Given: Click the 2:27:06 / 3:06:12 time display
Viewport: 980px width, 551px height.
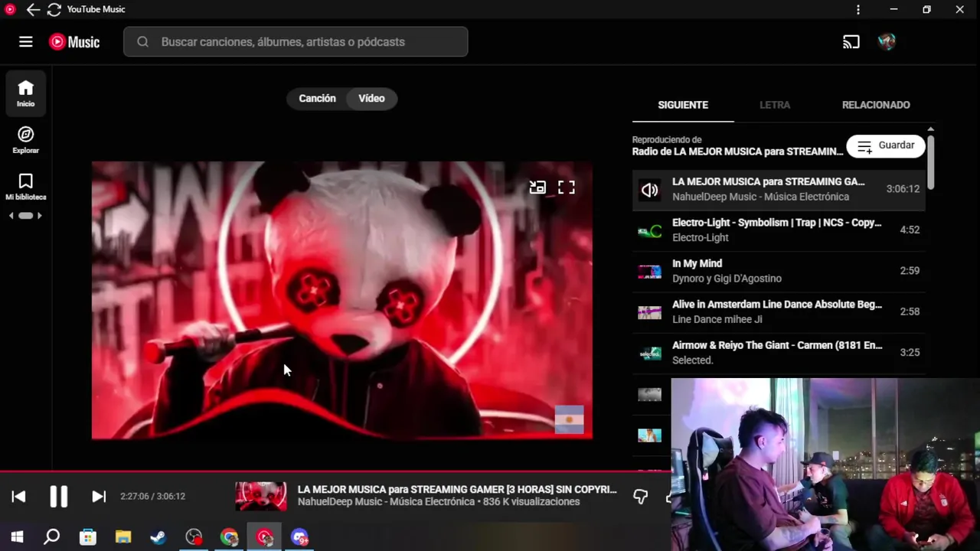Looking at the screenshot, I should pyautogui.click(x=152, y=497).
